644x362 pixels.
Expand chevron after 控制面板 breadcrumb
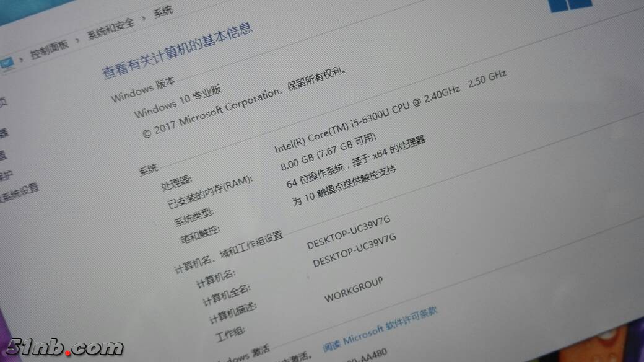coord(77,40)
